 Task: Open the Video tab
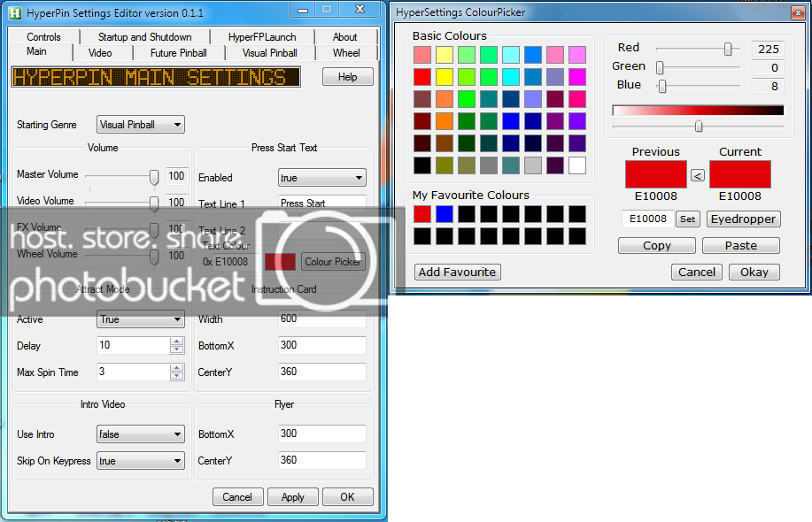[x=100, y=53]
